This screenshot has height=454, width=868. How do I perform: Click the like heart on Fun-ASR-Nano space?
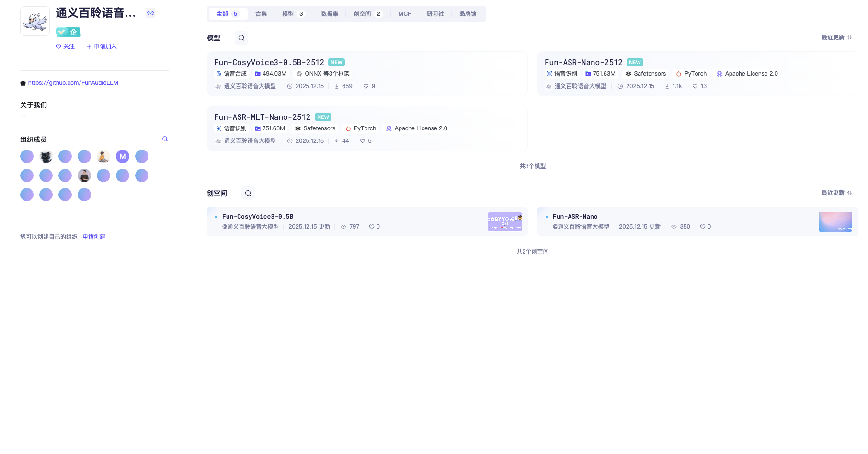702,227
